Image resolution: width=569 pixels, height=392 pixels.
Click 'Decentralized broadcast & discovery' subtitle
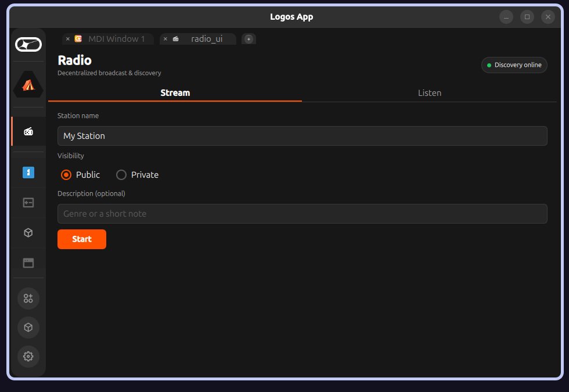pos(109,73)
